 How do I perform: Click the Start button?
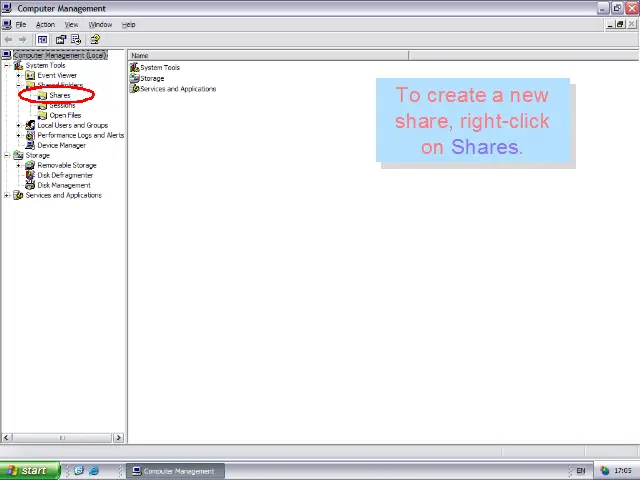pyautogui.click(x=29, y=471)
